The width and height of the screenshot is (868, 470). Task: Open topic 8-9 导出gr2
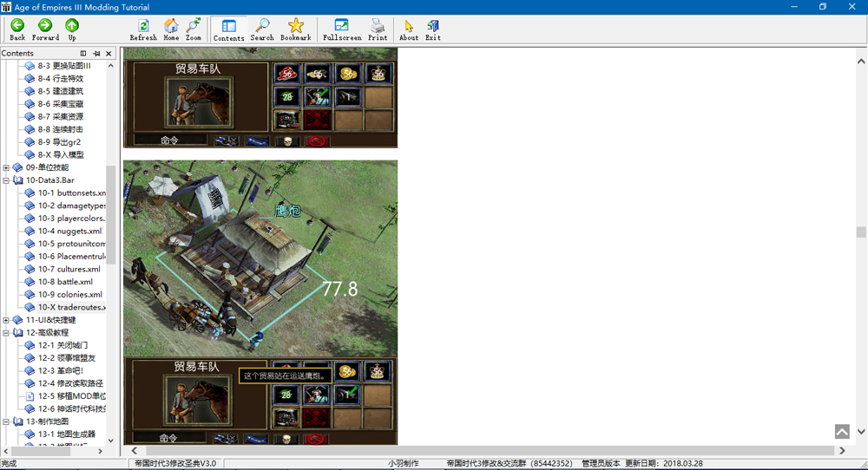click(x=59, y=141)
